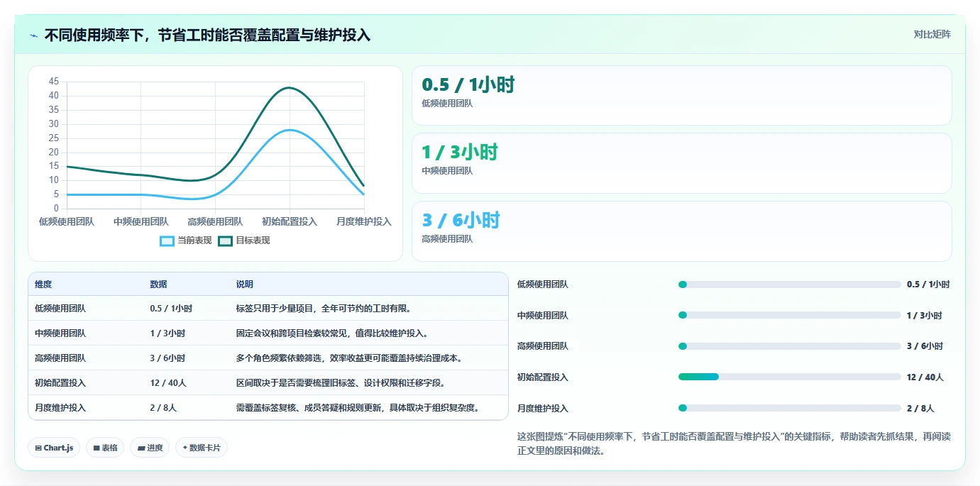
Task: Click the 月度维护投入 chart axis label
Action: click(364, 221)
